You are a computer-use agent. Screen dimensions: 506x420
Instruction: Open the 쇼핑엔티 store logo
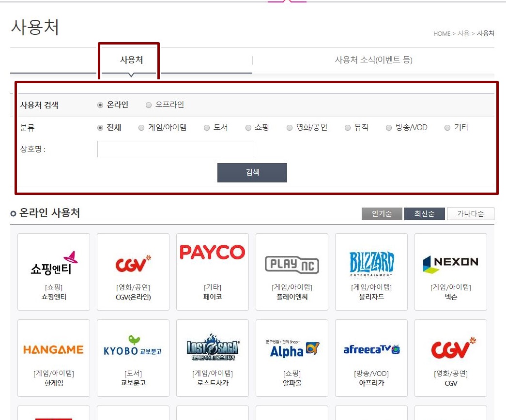(54, 263)
